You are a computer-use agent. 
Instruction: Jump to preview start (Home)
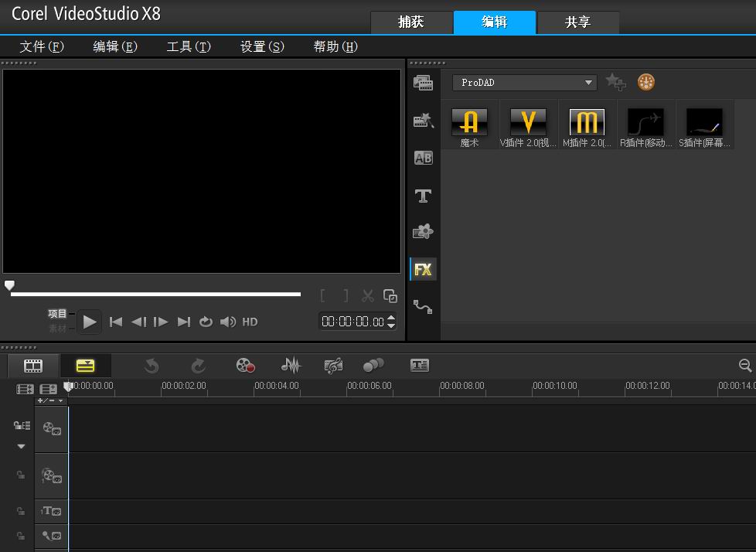pos(116,322)
